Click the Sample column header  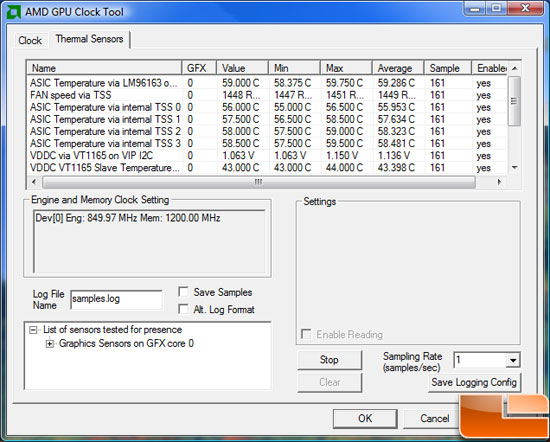point(448,68)
